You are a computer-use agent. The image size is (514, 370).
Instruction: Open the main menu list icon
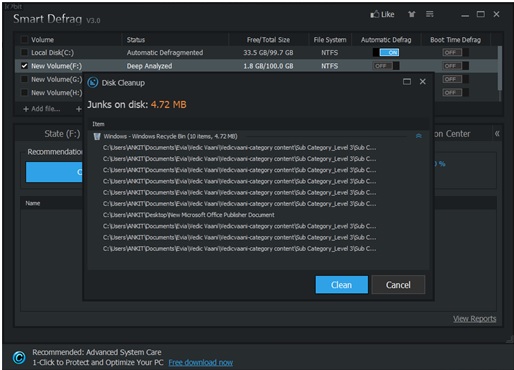click(x=430, y=14)
